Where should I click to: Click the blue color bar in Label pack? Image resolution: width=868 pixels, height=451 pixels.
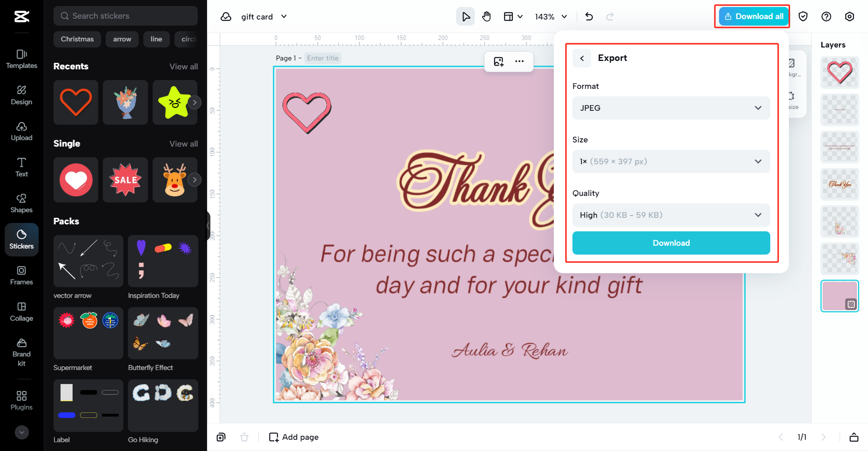coord(67,415)
